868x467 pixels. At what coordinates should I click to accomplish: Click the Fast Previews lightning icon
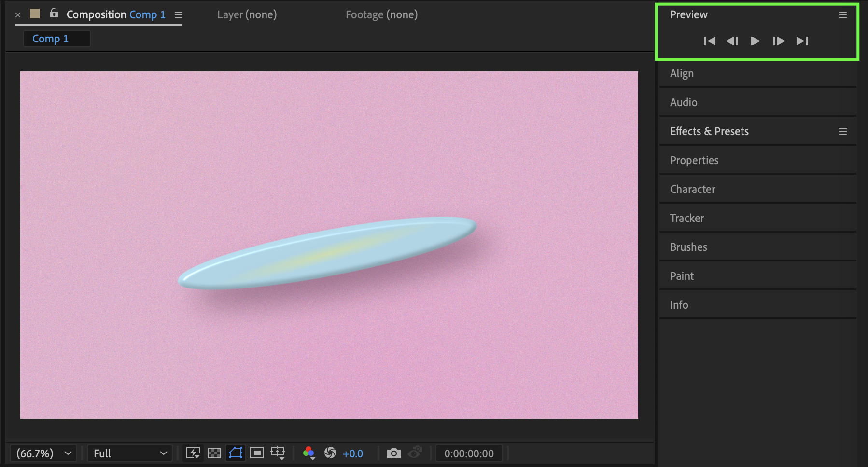[x=193, y=453]
